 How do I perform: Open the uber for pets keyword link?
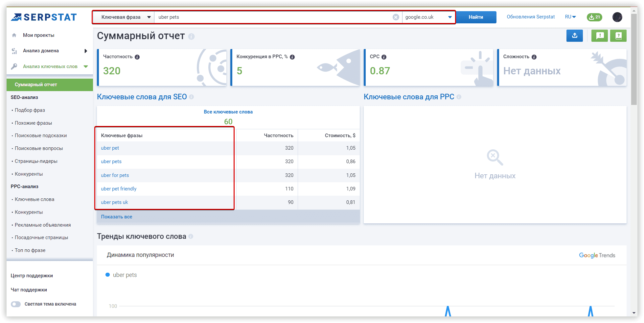[115, 175]
